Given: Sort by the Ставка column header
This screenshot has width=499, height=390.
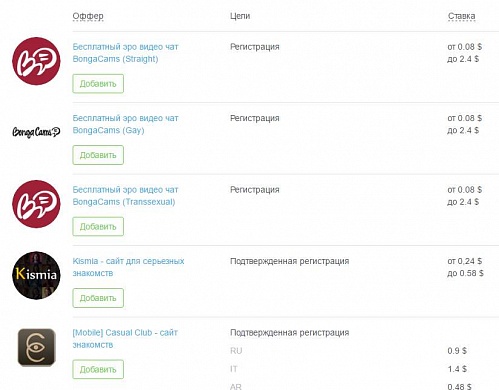Looking at the screenshot, I should coord(462,16).
